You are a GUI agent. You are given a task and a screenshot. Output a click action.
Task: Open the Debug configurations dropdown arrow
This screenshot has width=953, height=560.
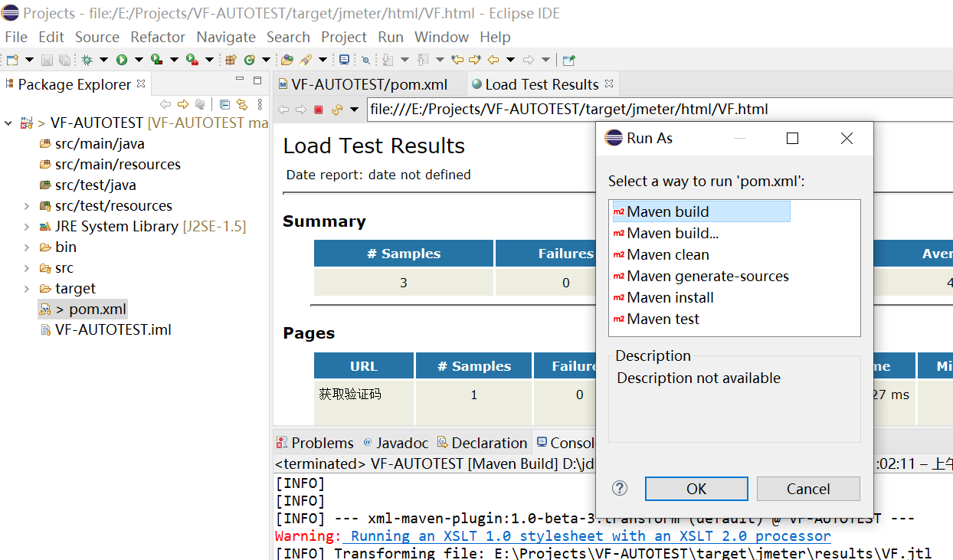(x=103, y=60)
